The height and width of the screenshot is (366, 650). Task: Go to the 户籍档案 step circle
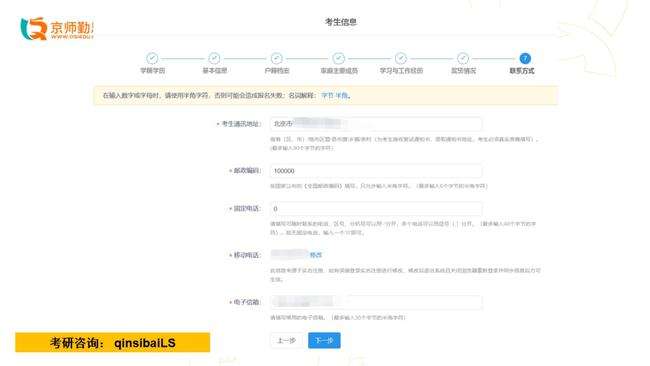[276, 58]
